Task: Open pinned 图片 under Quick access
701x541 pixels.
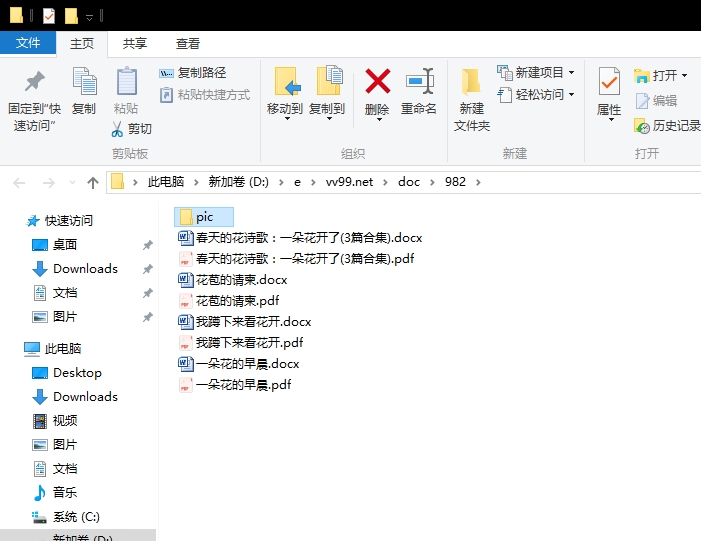Action: 55,317
